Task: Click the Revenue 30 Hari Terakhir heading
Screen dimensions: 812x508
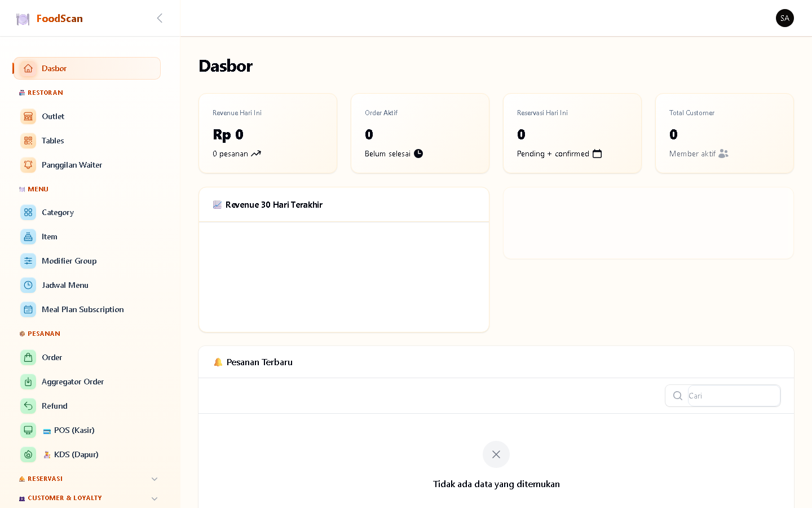Action: coord(274,205)
